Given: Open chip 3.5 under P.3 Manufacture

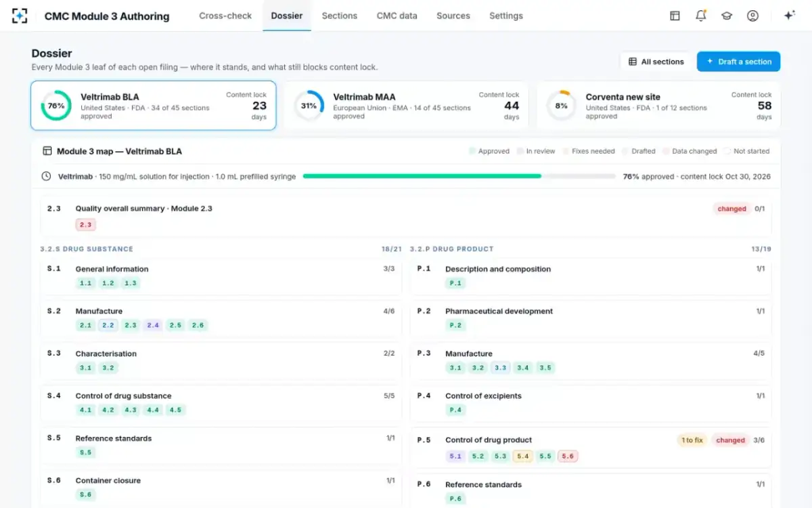Looking at the screenshot, I should click(x=545, y=368).
